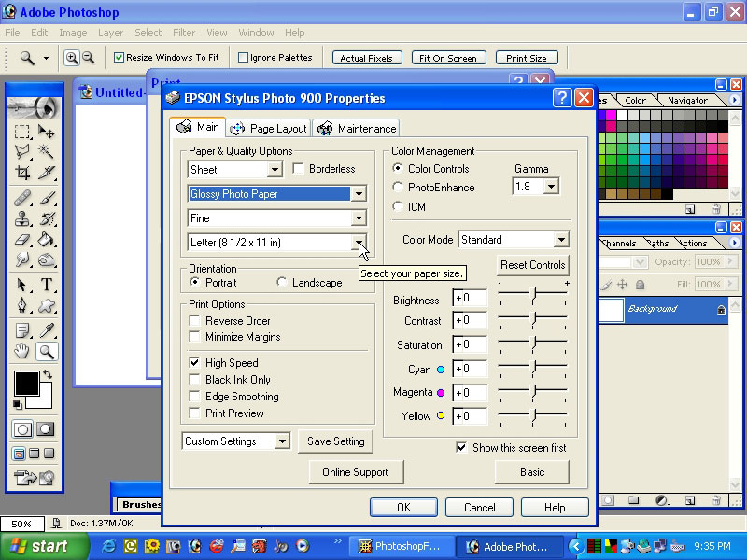747x560 pixels.
Task: Select Landscape orientation
Action: [284, 283]
